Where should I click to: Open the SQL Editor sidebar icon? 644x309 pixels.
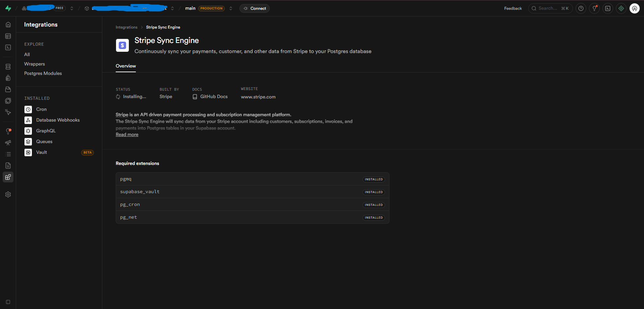coord(8,47)
